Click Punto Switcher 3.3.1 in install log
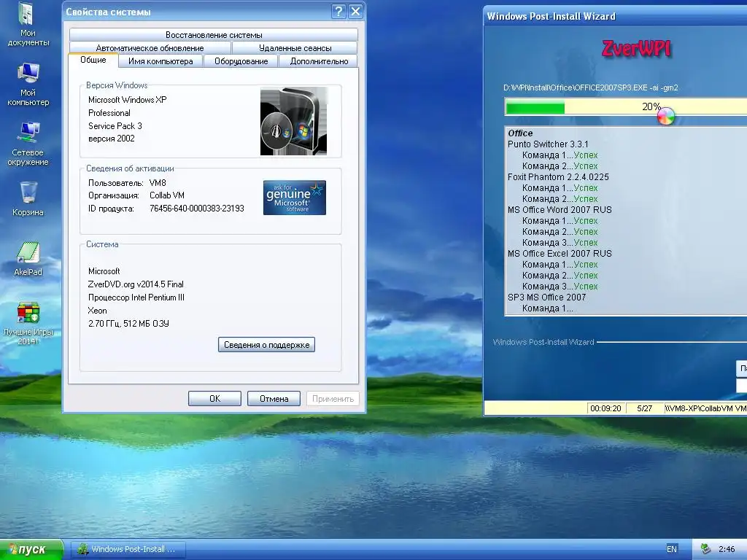Image resolution: width=747 pixels, height=560 pixels. tap(548, 144)
